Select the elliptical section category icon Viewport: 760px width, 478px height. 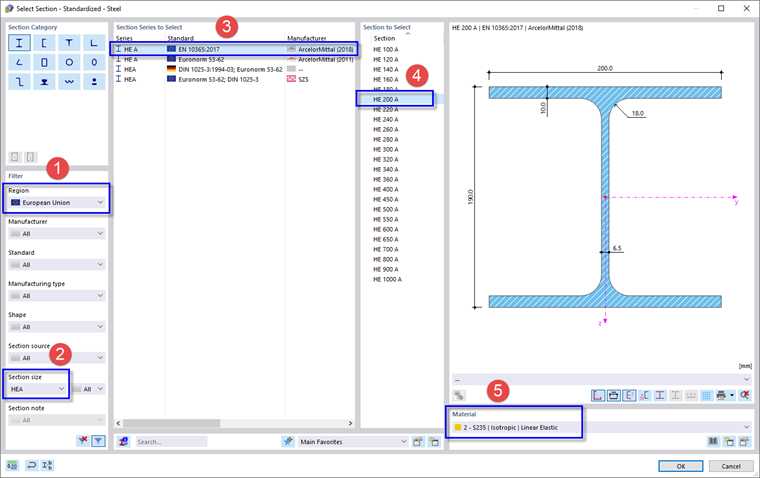pos(94,62)
